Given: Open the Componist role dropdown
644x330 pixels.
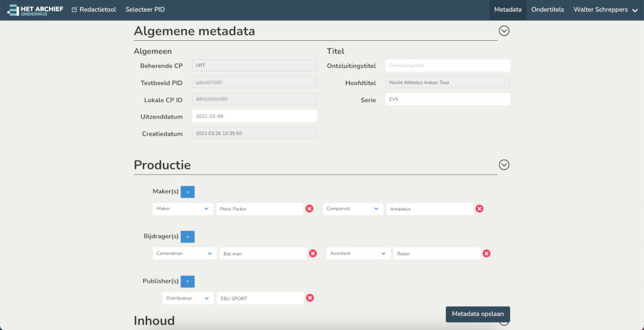Looking at the screenshot, I should (353, 208).
